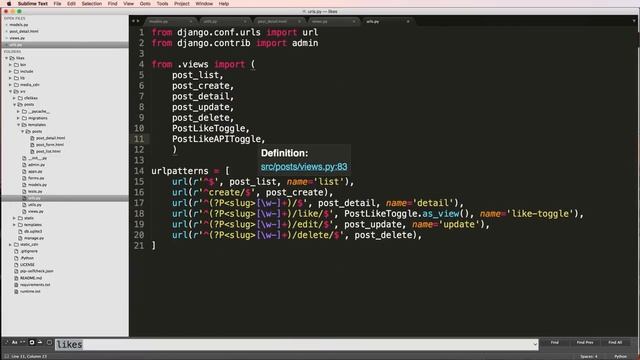The image size is (640, 360).
Task: Open the Tools menu
Action: click(162, 4)
